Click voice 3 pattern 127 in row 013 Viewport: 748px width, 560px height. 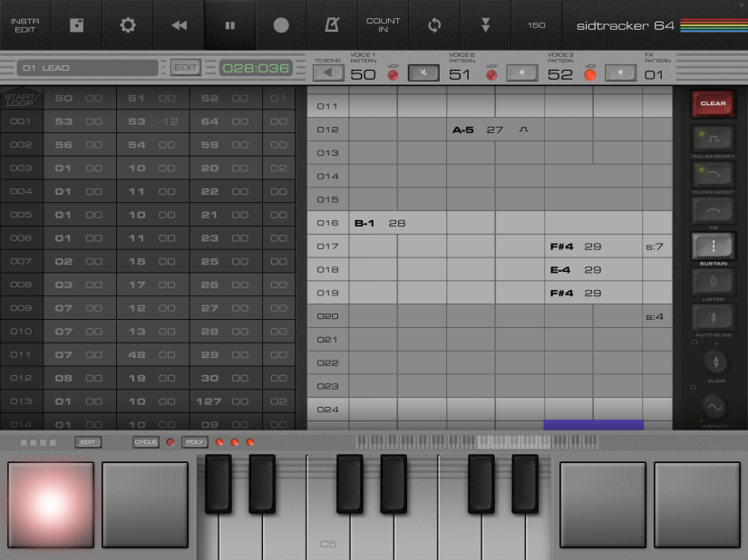[x=209, y=401]
